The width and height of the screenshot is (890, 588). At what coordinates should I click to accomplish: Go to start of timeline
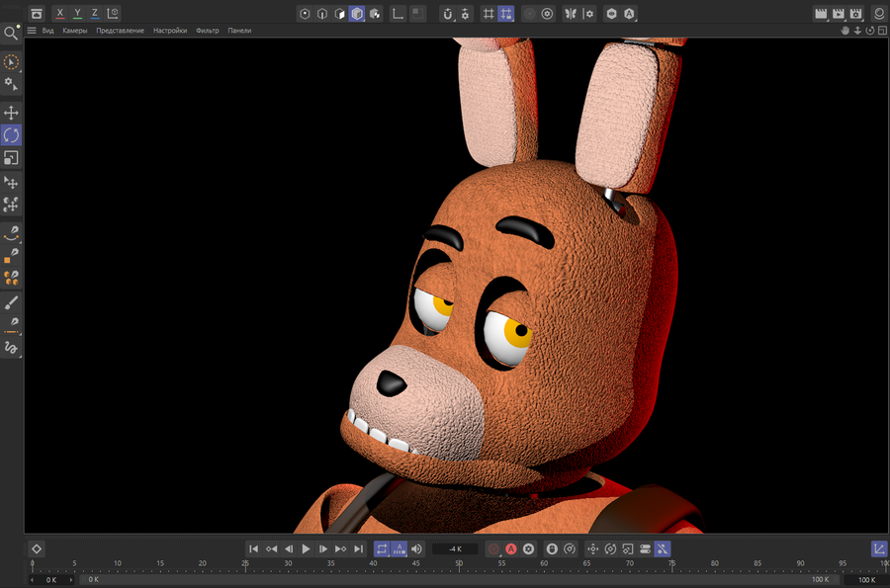[x=254, y=548]
